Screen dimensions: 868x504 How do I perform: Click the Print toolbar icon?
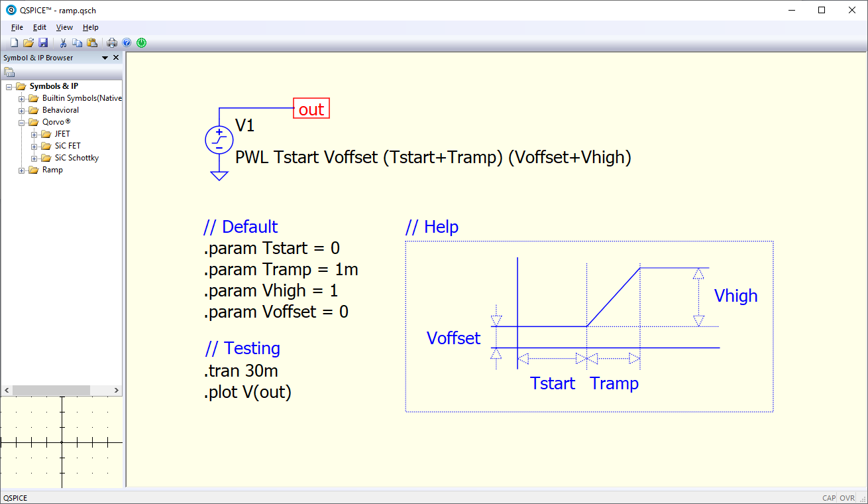tap(112, 43)
